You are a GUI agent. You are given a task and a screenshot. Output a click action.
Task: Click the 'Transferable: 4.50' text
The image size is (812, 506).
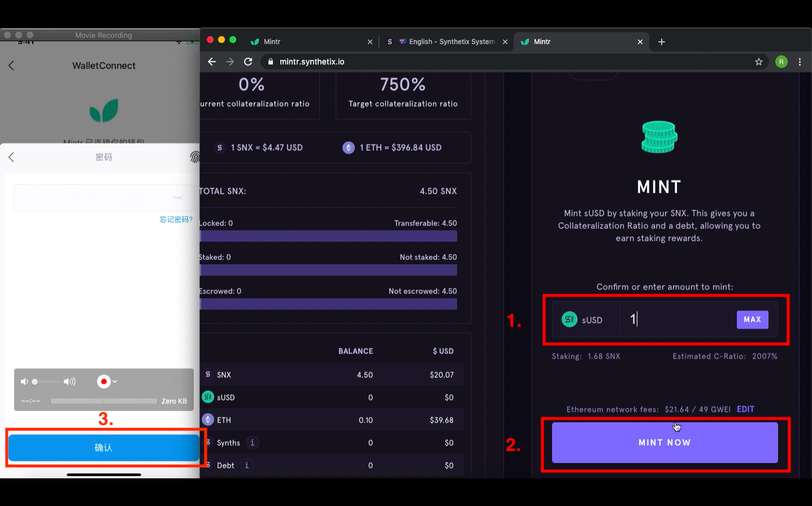click(425, 224)
